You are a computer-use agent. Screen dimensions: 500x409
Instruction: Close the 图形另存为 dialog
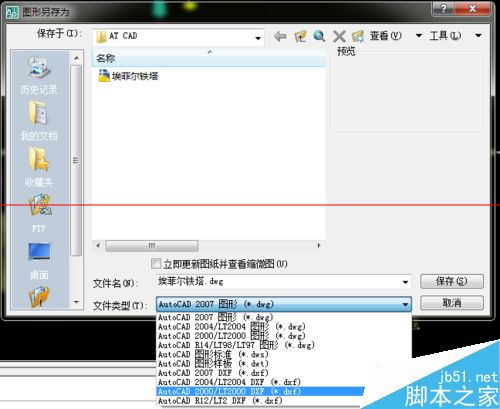pos(472,9)
